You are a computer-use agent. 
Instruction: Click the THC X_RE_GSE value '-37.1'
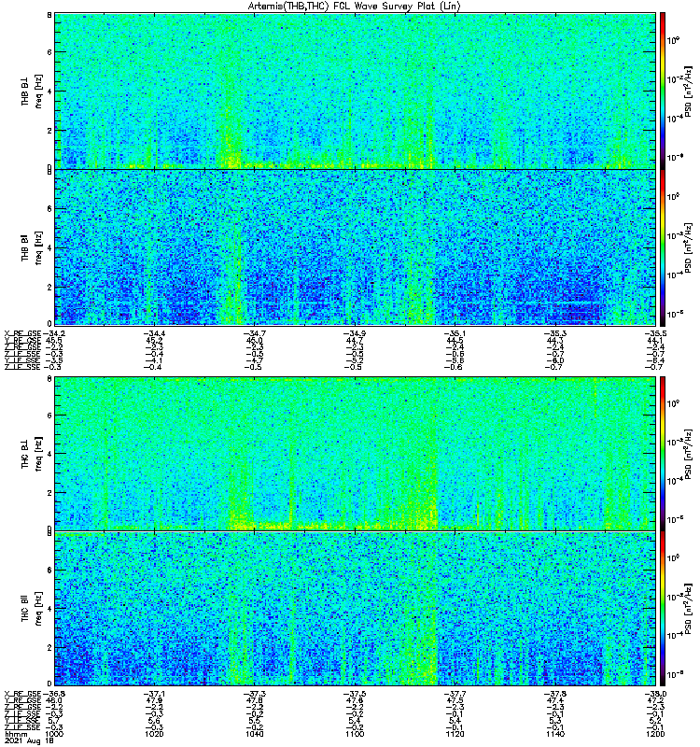pyautogui.click(x=154, y=694)
